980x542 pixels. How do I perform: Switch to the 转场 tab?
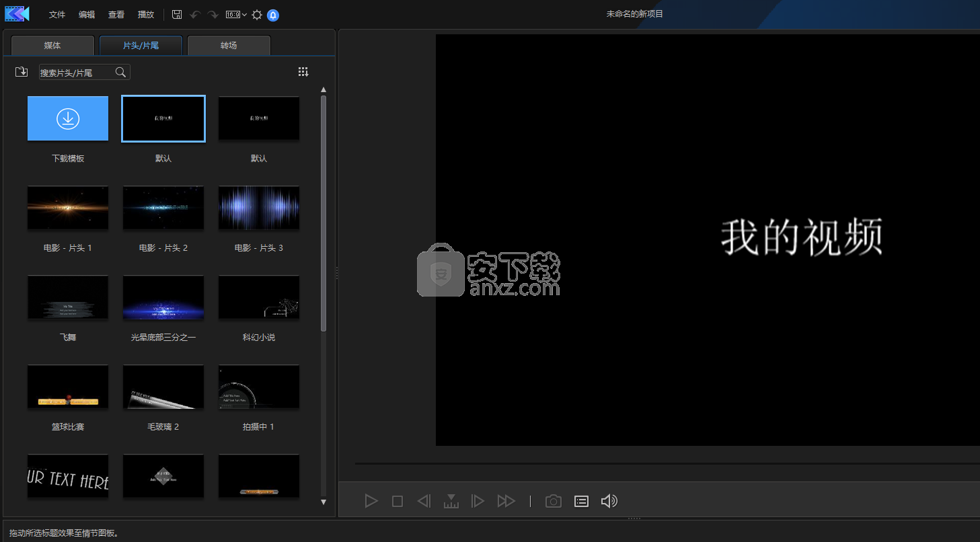pyautogui.click(x=229, y=45)
